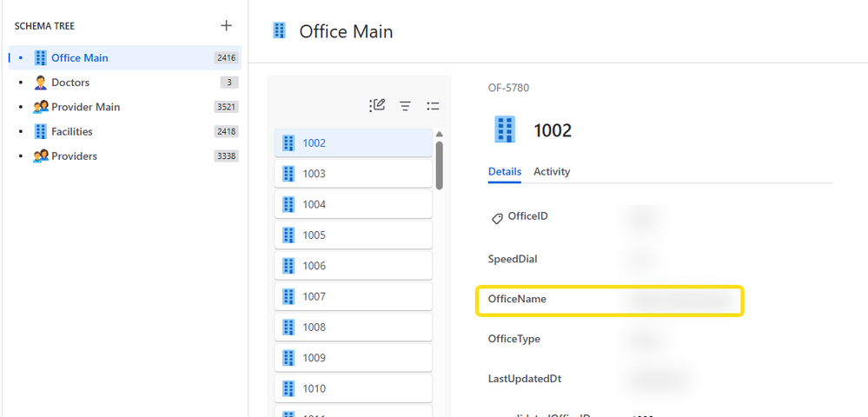Click the Facilities building icon in schema tree
The image size is (868, 417).
(x=40, y=131)
